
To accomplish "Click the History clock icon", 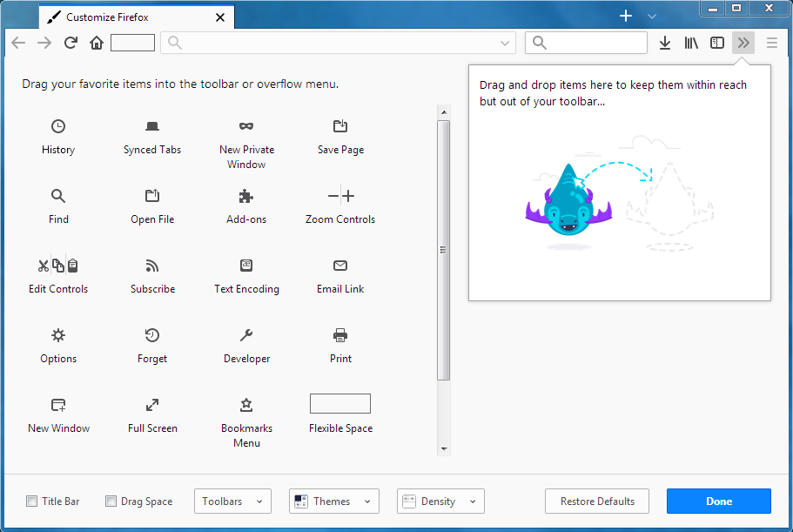I will [x=58, y=126].
